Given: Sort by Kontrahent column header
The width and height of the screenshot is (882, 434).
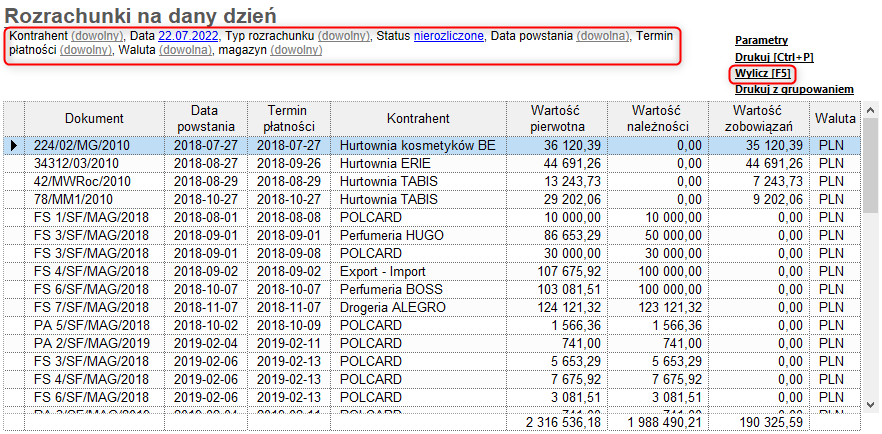Looking at the screenshot, I should click(x=418, y=119).
